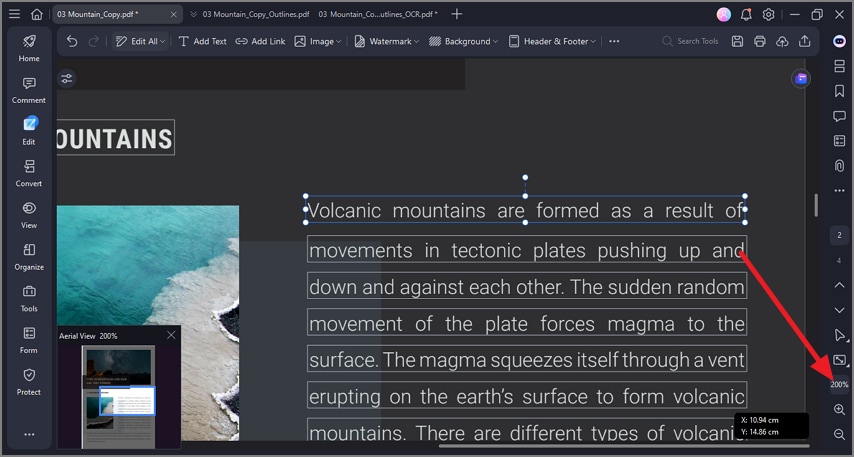Open the bookmarks panel

pos(839,90)
